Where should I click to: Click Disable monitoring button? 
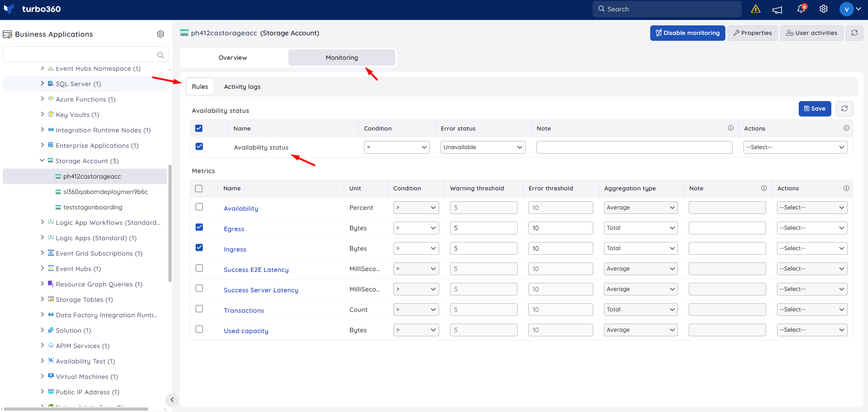click(x=688, y=33)
